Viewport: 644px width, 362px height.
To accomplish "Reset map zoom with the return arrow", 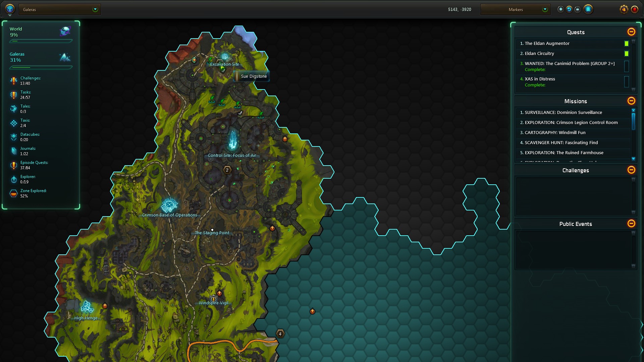I will 569,9.
